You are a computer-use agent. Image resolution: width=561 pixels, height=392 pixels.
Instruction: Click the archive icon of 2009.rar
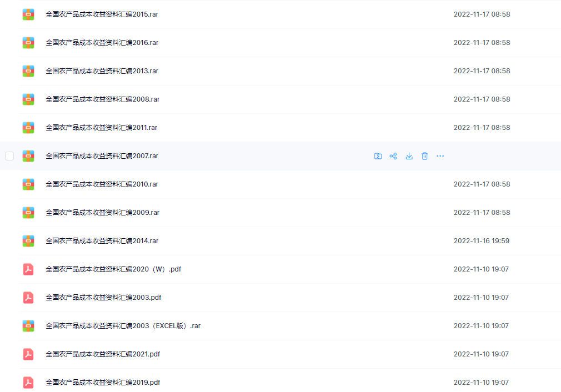[28, 213]
